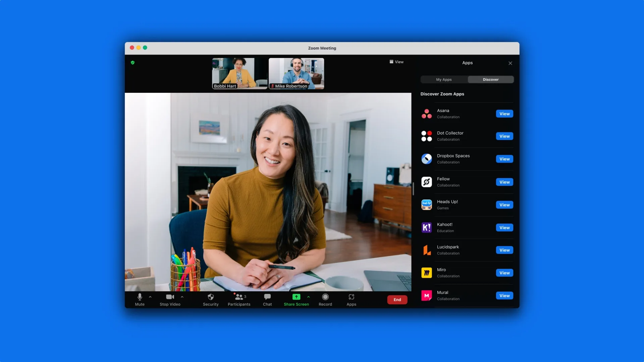
Task: Expand audio options arrow beside Mute
Action: coord(150,297)
